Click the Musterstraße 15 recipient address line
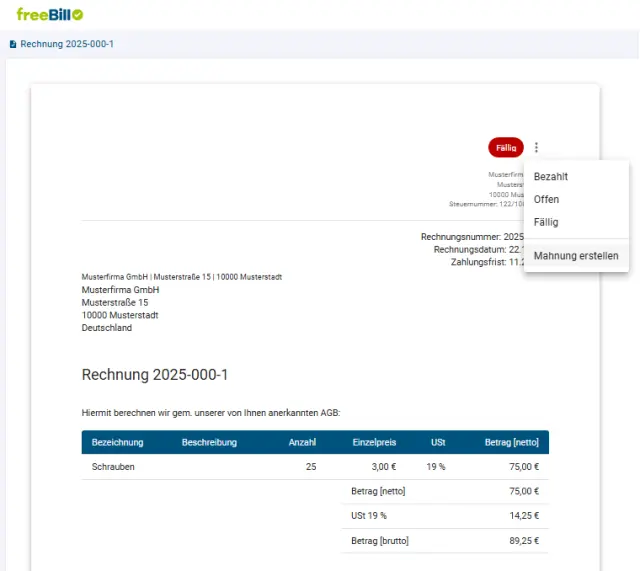 coord(115,303)
